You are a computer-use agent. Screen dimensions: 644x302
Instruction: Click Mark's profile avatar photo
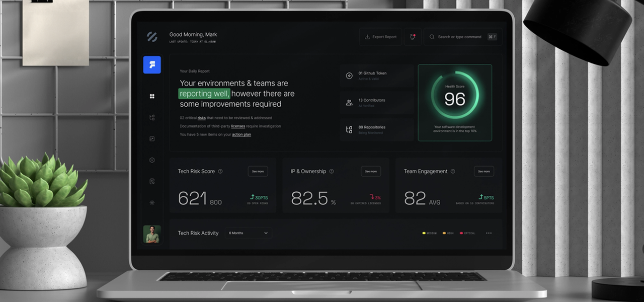click(152, 234)
